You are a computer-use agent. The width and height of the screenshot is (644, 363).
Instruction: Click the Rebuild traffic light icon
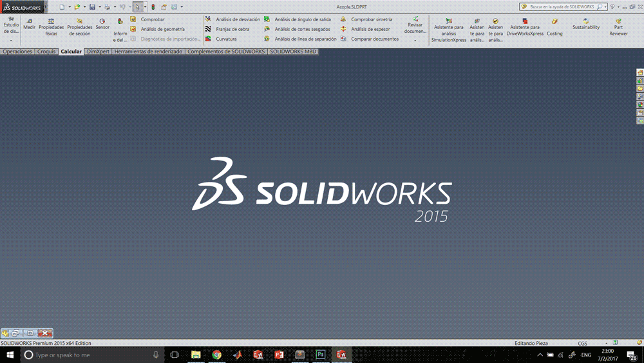point(153,7)
